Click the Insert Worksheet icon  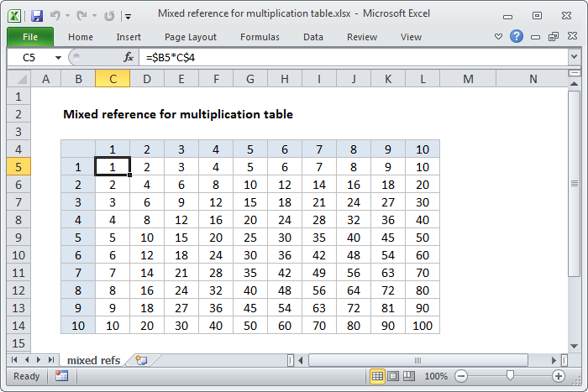(141, 360)
